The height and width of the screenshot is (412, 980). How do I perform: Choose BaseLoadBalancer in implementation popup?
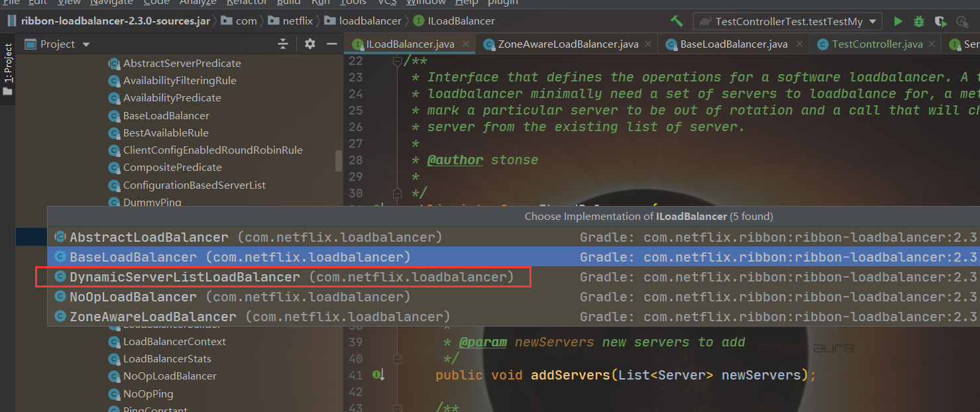click(x=514, y=257)
